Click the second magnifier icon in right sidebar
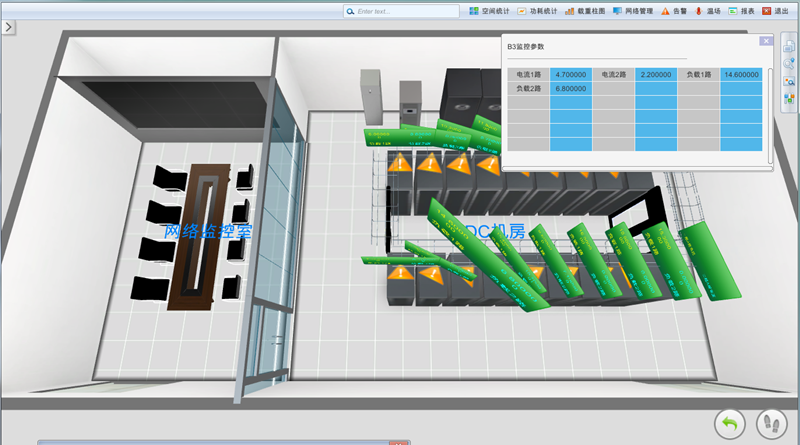This screenshot has height=445, width=800. point(789,62)
